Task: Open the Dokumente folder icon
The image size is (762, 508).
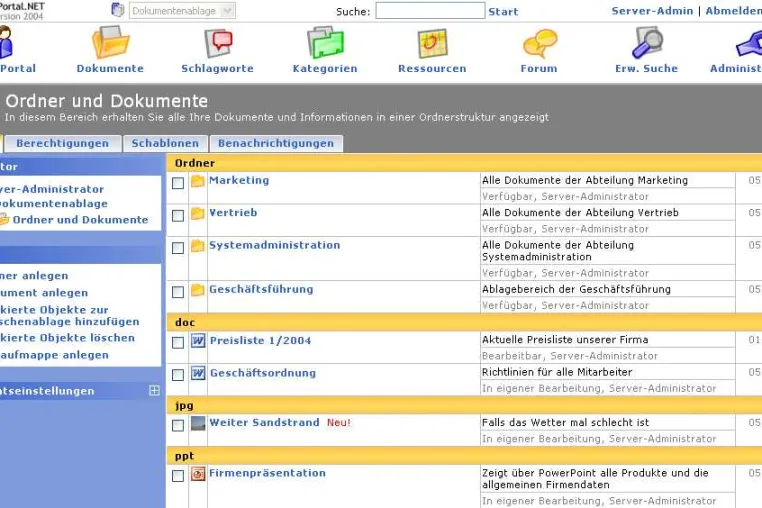Action: pyautogui.click(x=110, y=42)
